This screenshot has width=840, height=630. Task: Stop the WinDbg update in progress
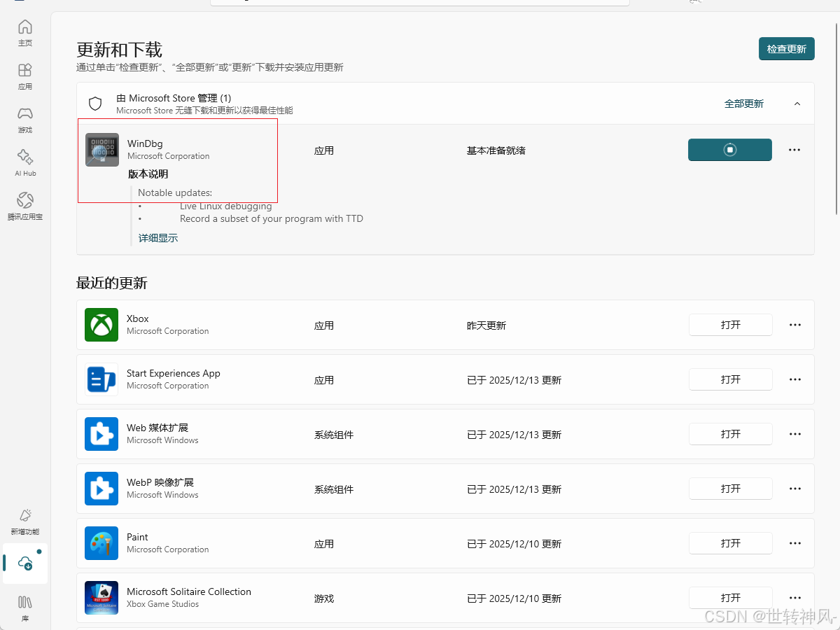[x=730, y=150]
